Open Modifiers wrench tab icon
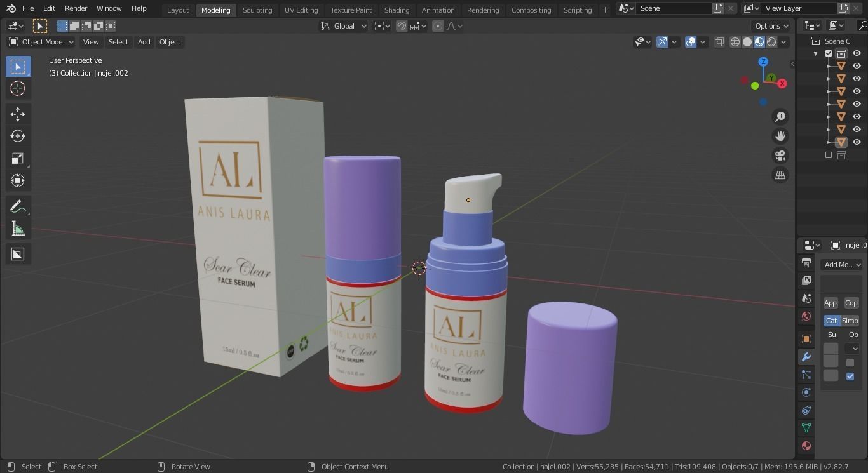 point(806,357)
